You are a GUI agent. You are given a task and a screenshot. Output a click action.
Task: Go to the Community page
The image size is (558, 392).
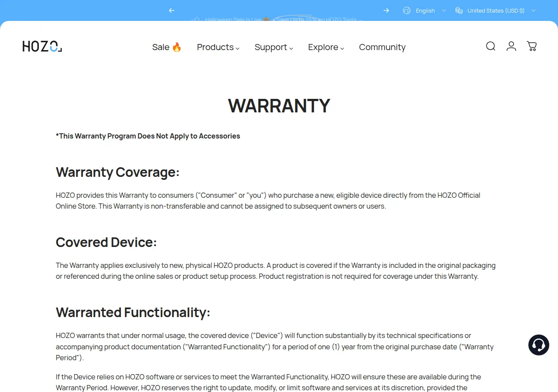tap(382, 47)
